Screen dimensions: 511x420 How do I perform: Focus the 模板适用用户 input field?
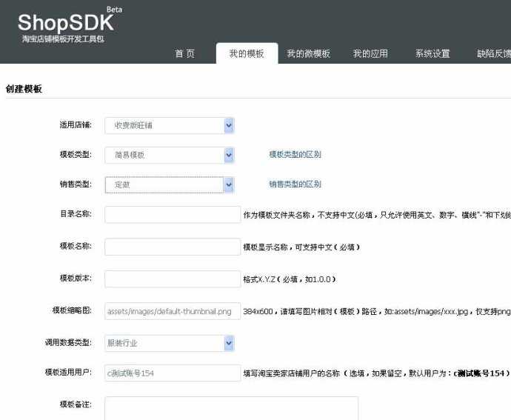[x=173, y=373]
